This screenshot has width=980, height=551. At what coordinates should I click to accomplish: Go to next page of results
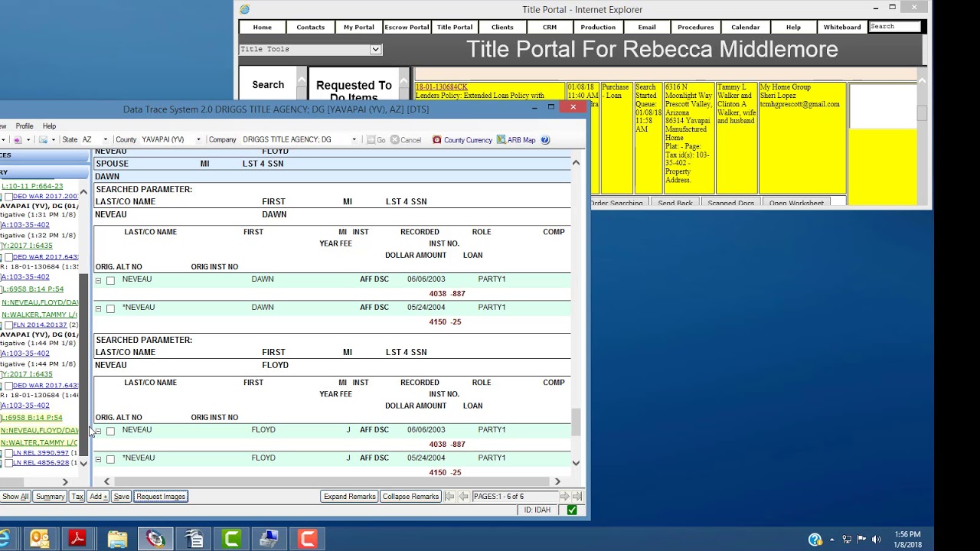click(564, 497)
